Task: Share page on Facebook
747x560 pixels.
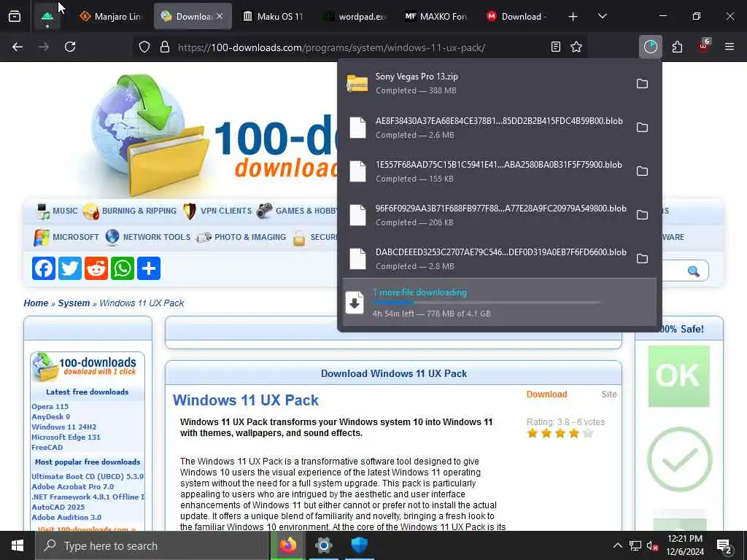Action: point(43,268)
